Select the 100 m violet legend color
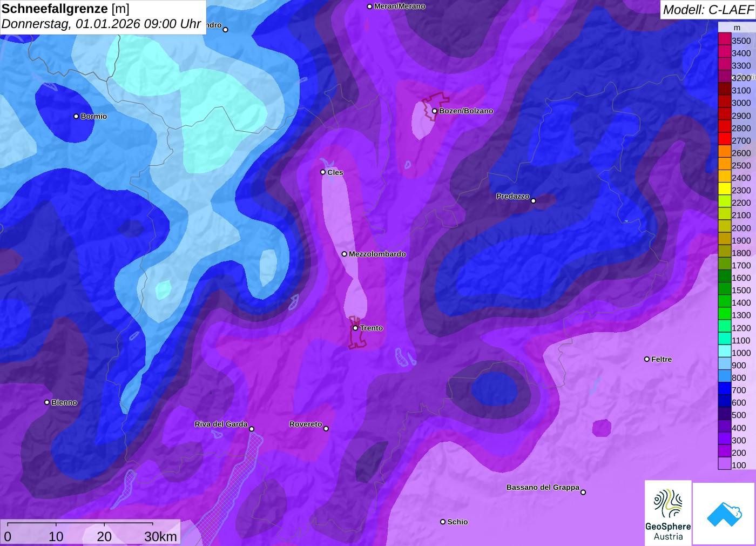The height and width of the screenshot is (546, 756). click(x=725, y=463)
